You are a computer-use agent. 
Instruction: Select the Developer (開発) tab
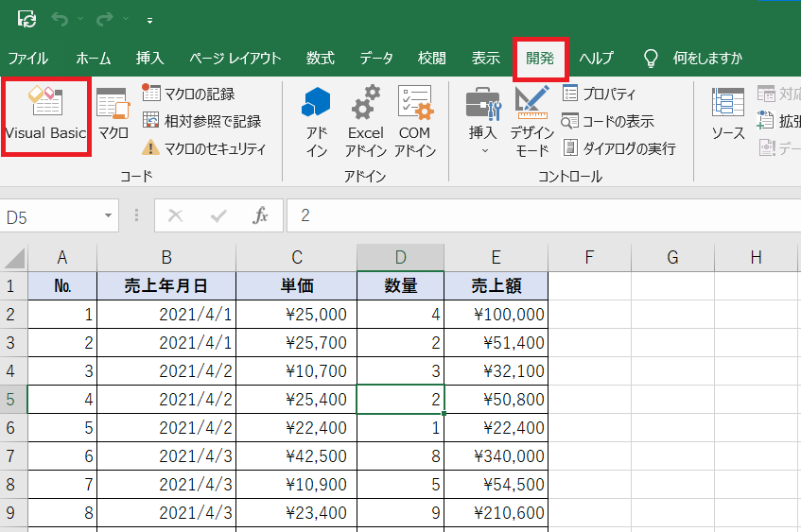click(540, 59)
